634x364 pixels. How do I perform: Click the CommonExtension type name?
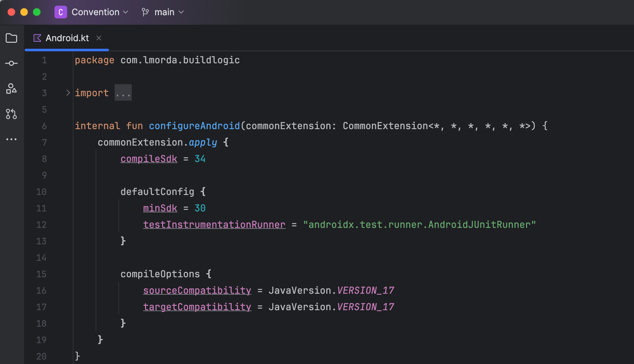click(x=385, y=126)
